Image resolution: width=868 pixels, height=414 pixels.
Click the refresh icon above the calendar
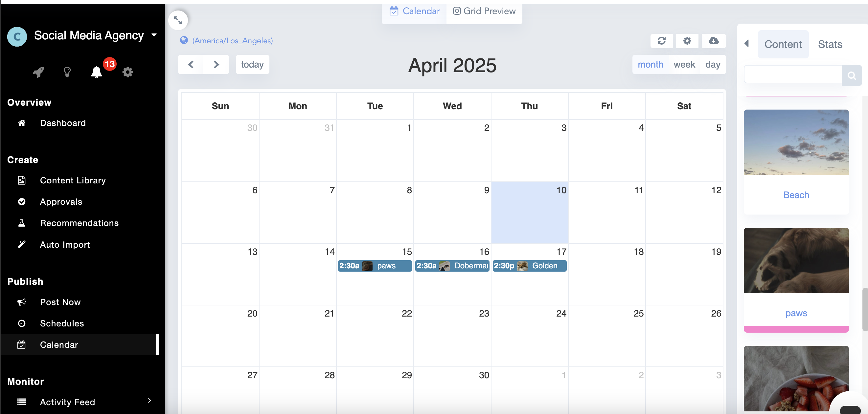(661, 41)
